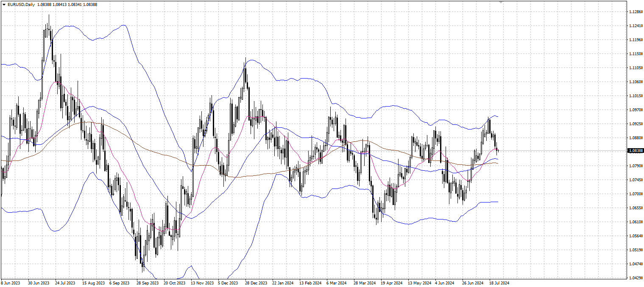644x287 pixels.
Task: Click the 13 Feb 2024 date label
Action: 310,283
